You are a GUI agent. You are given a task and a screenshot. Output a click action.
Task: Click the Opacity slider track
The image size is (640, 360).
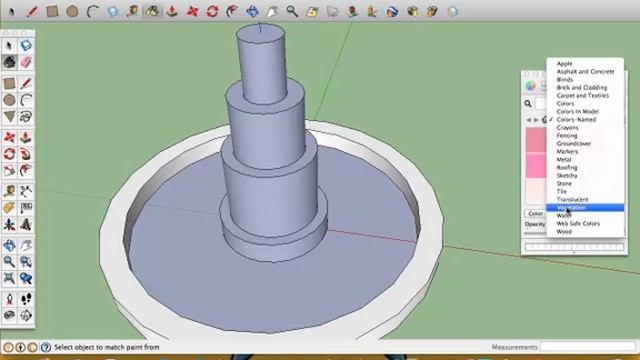(535, 233)
